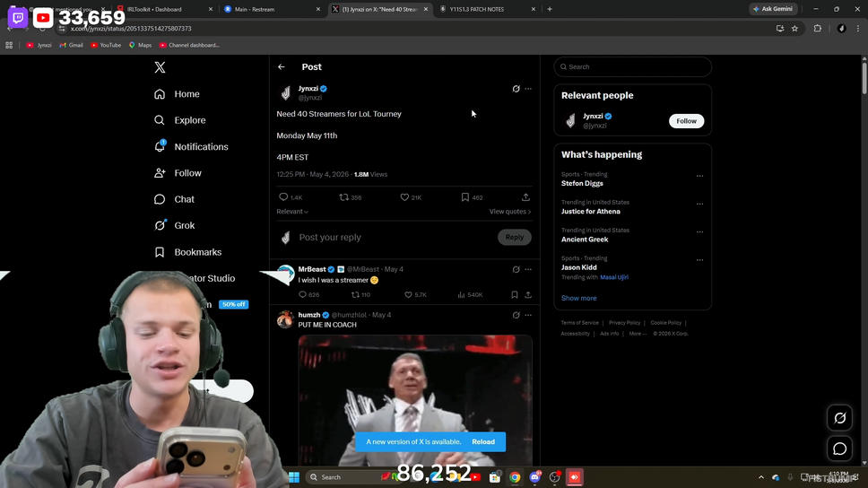Image resolution: width=868 pixels, height=488 pixels.
Task: Open the Stefon Diggs trending topic
Action: pyautogui.click(x=582, y=183)
